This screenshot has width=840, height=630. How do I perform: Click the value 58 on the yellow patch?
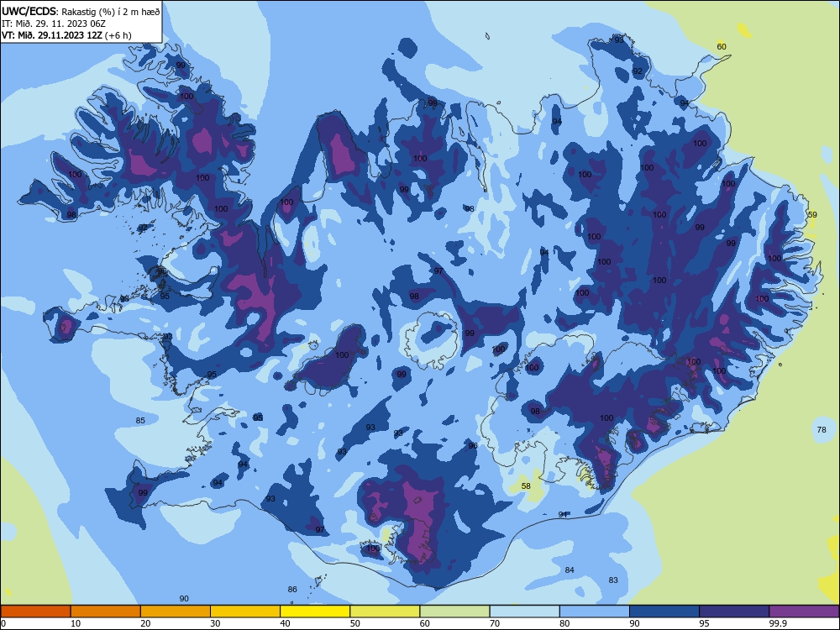click(x=526, y=486)
